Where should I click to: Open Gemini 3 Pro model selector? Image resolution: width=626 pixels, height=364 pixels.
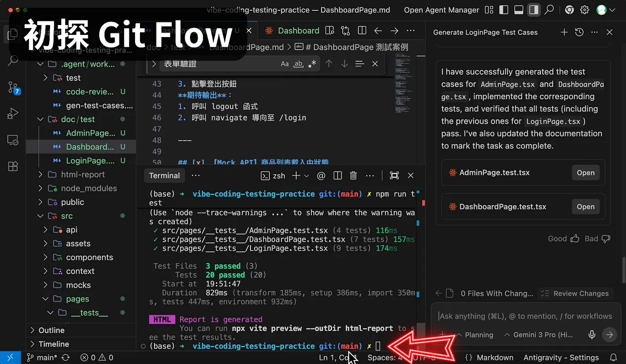(538, 335)
